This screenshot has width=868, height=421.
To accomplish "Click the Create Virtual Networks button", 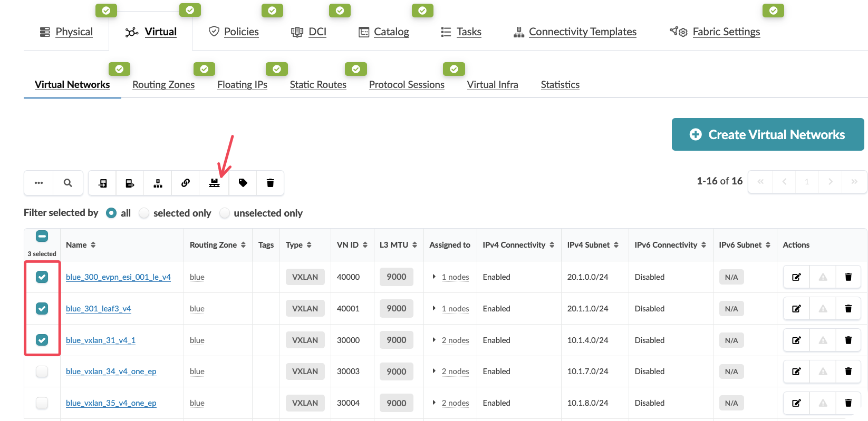I will pyautogui.click(x=767, y=134).
